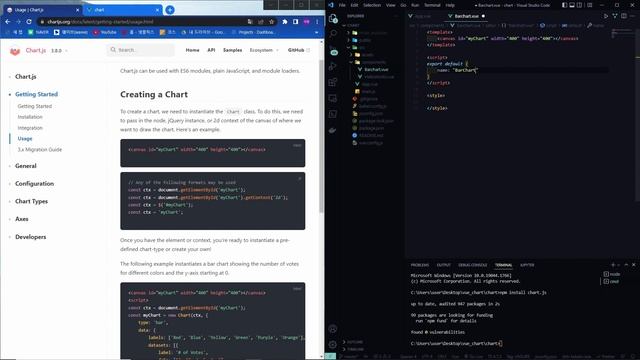Open Chrome extensions puzzle icon
This screenshot has width=640, height=360.
(x=285, y=22)
